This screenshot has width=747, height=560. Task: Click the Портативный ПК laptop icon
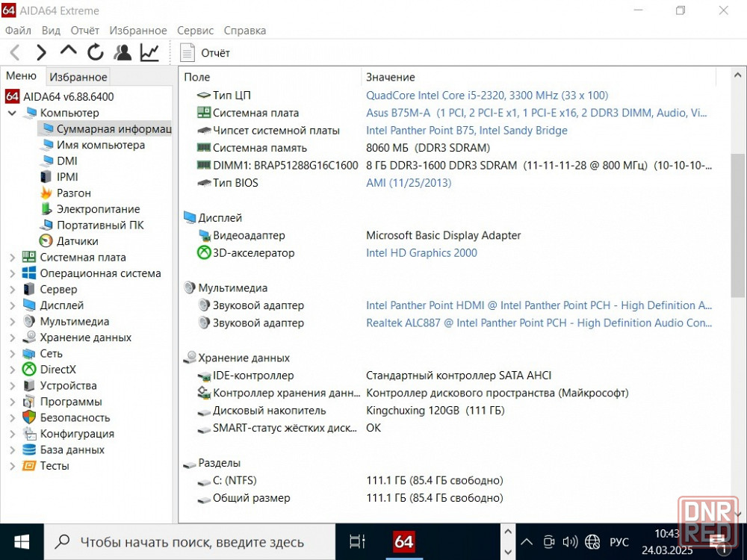tap(46, 225)
